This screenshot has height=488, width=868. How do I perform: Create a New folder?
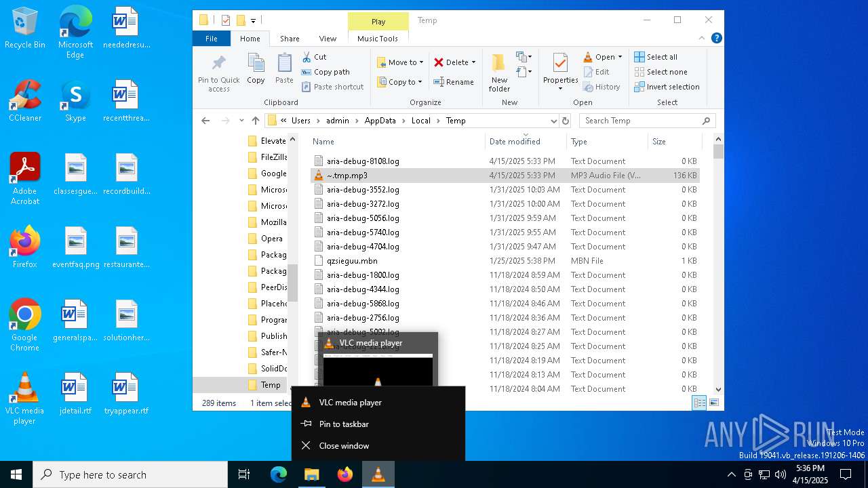pos(499,73)
